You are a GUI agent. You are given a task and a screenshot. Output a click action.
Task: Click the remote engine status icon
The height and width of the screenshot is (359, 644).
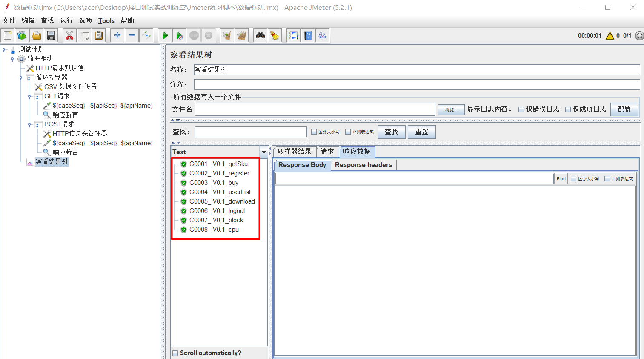pos(639,36)
